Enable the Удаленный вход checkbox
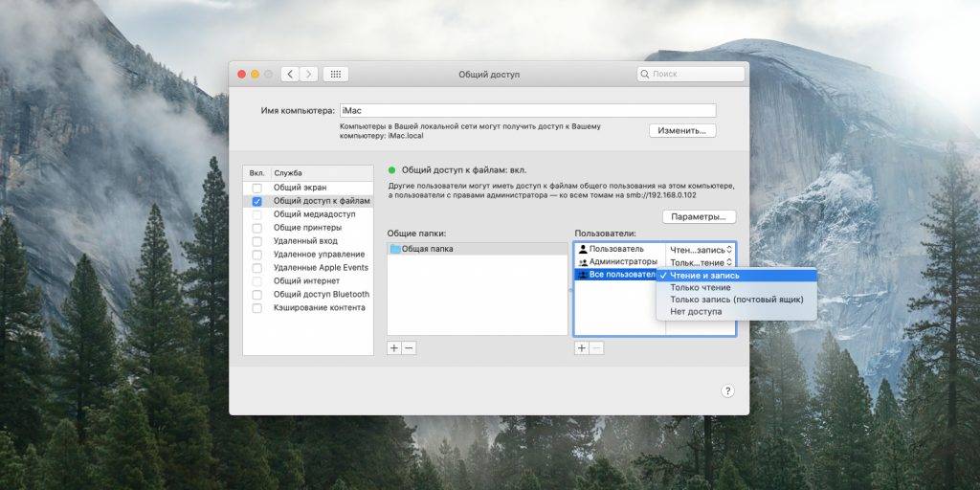980x490 pixels. click(256, 241)
